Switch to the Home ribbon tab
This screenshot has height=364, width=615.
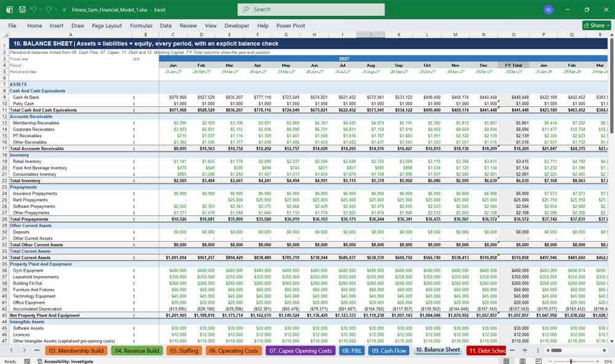(x=34, y=25)
